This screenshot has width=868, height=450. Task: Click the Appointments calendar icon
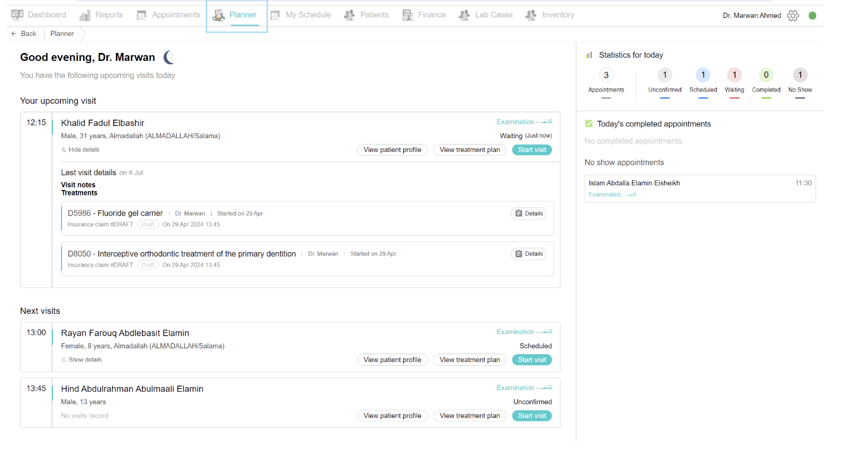point(141,15)
